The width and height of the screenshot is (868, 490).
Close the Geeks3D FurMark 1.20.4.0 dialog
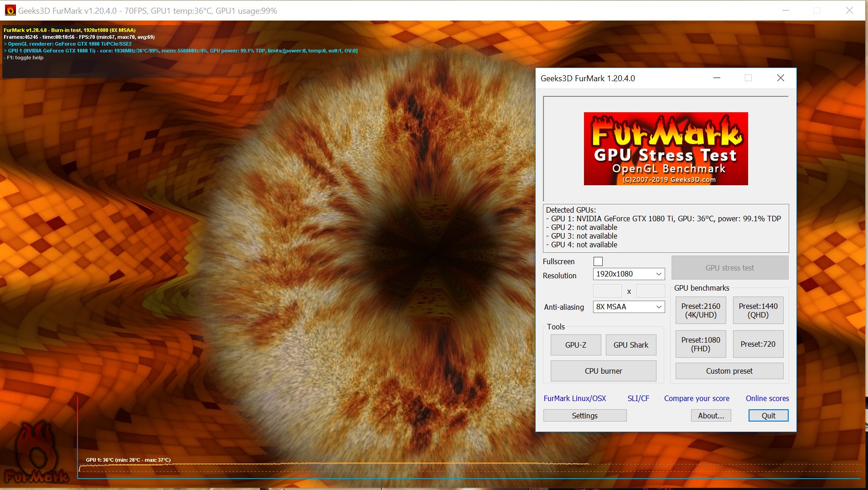point(780,78)
